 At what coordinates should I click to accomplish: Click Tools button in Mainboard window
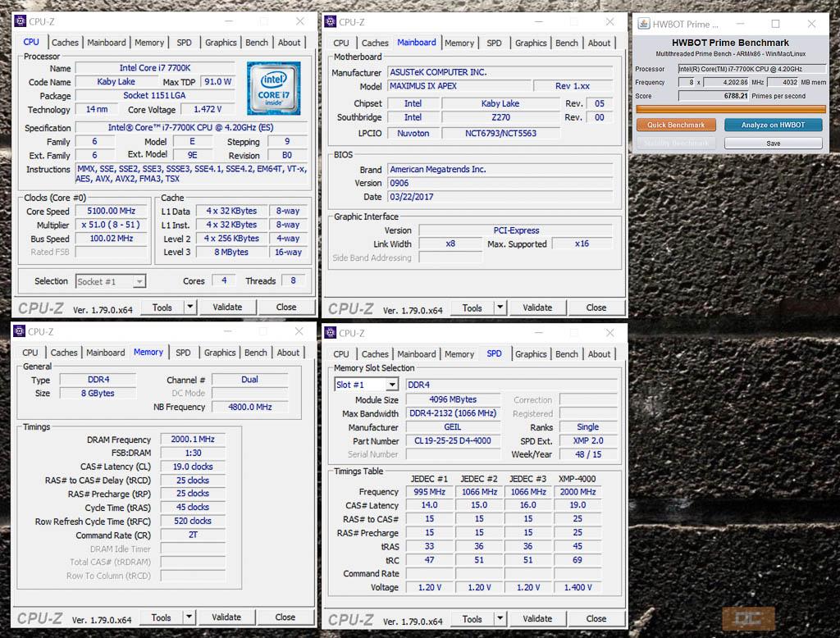[472, 308]
